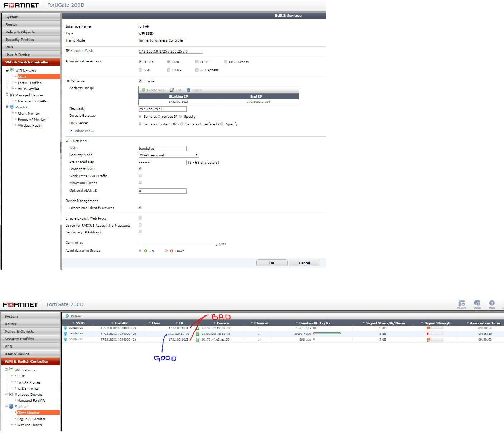Screen dimensions: 504x434
Task: Click the device icon beside 68:76:4f:e2:ac:55
Action: [x=198, y=340]
